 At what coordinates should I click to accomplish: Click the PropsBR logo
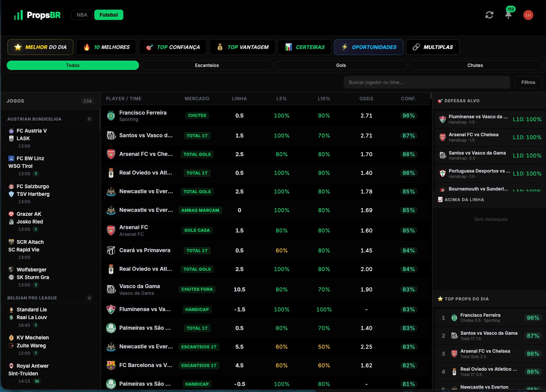click(x=37, y=15)
